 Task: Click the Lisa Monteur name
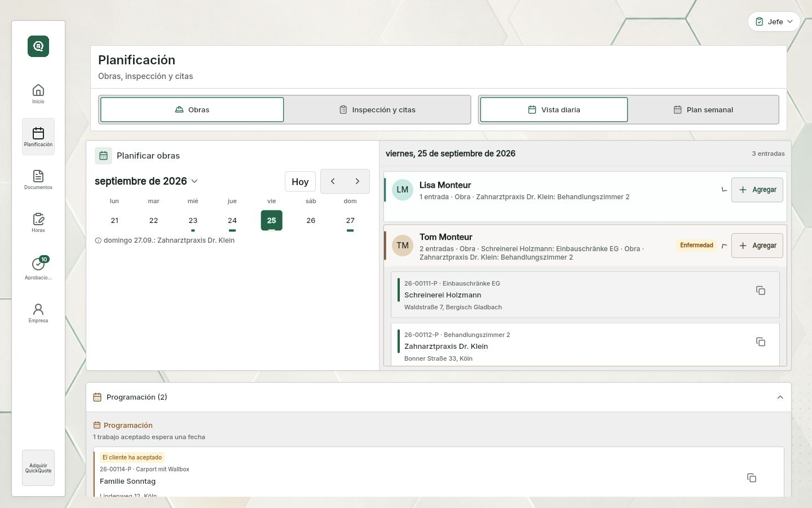click(x=445, y=185)
